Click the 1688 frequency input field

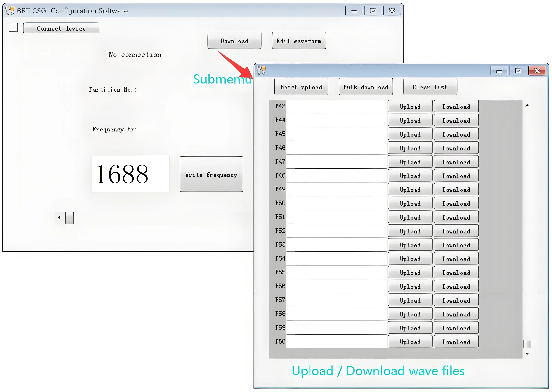click(131, 174)
